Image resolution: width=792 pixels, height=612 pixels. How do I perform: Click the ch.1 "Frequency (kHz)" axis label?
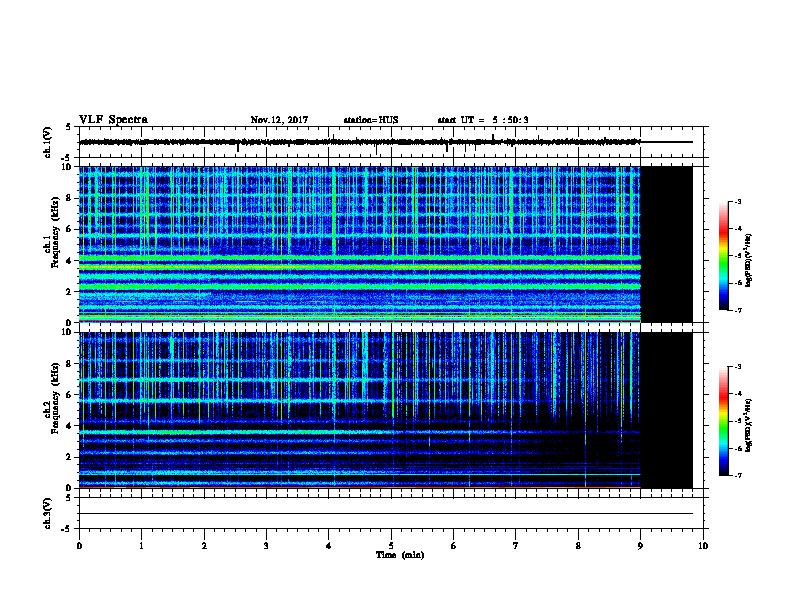[x=56, y=232]
